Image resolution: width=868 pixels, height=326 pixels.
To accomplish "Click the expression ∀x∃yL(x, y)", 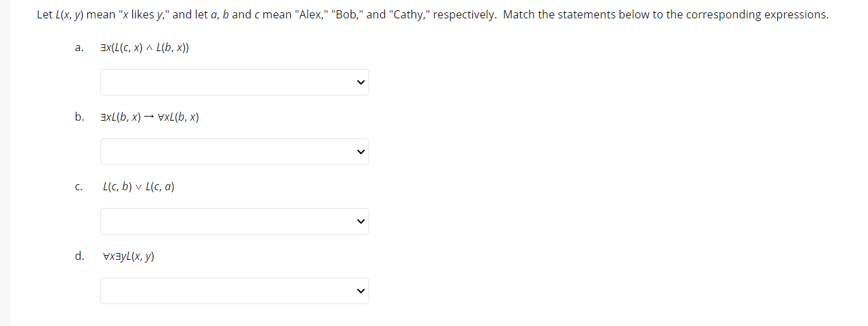I will (128, 256).
